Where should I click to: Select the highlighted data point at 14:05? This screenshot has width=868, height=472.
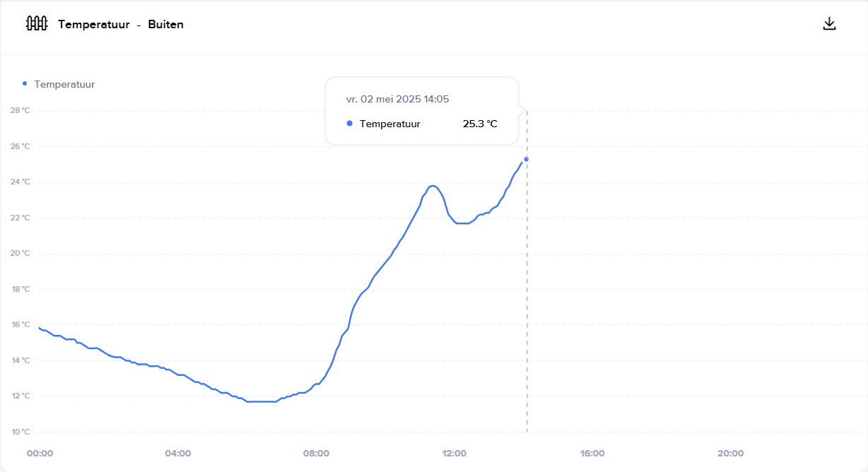pos(526,159)
